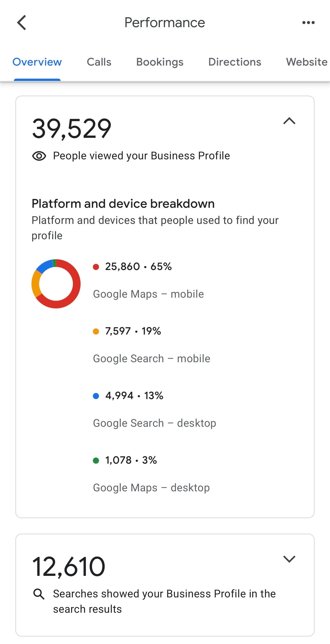This screenshot has width=330, height=644.
Task: Expand the searches card with down chevron
Action: click(x=289, y=559)
